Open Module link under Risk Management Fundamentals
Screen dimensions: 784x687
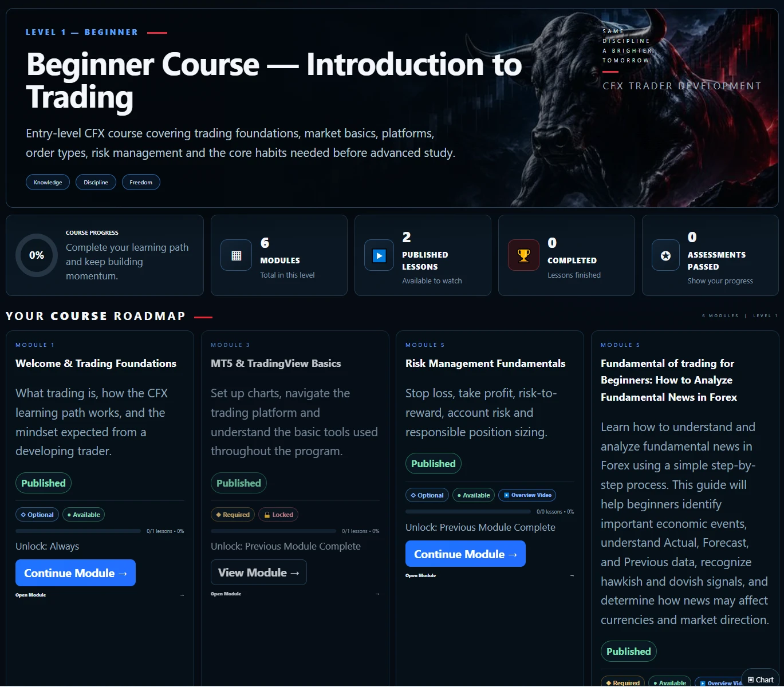tap(421, 576)
